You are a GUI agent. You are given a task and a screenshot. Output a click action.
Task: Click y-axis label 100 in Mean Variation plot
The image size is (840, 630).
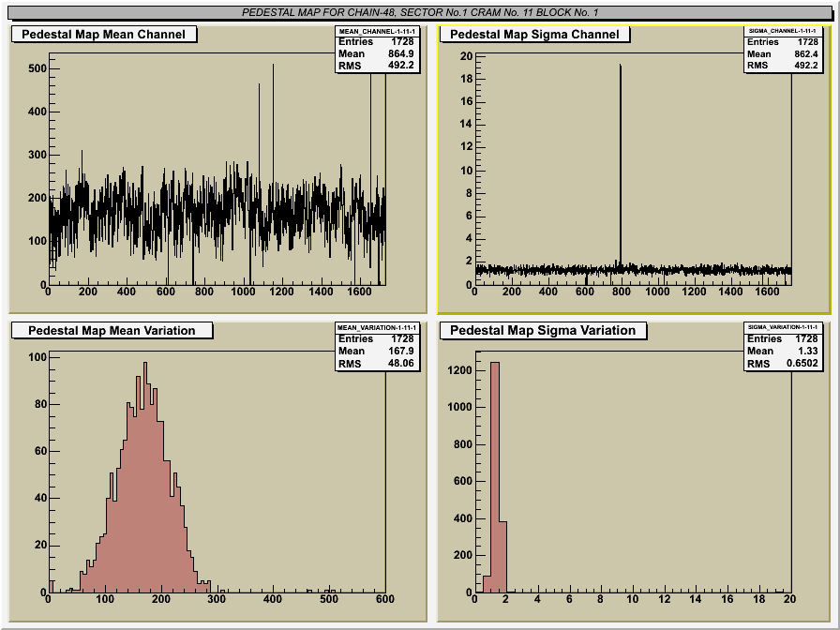click(x=37, y=357)
